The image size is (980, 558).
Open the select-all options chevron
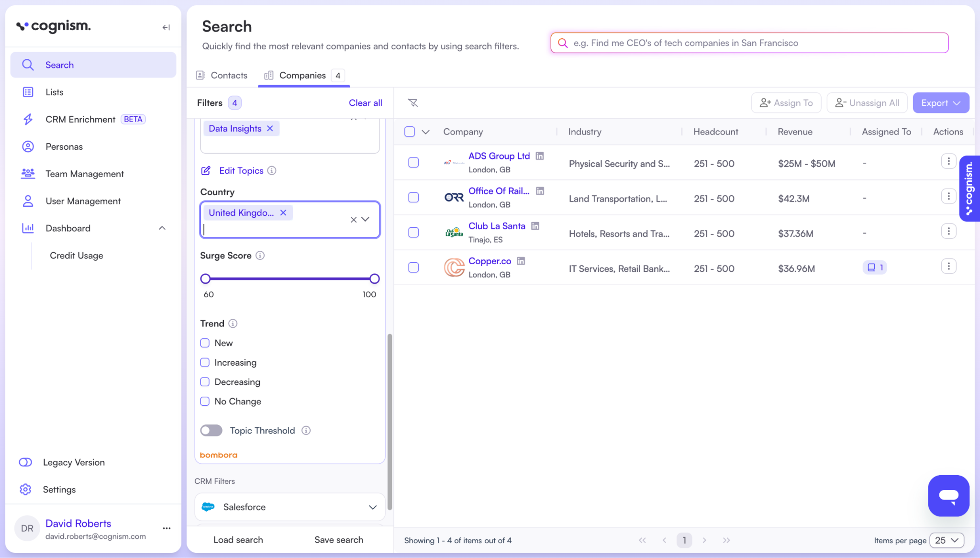pos(425,132)
